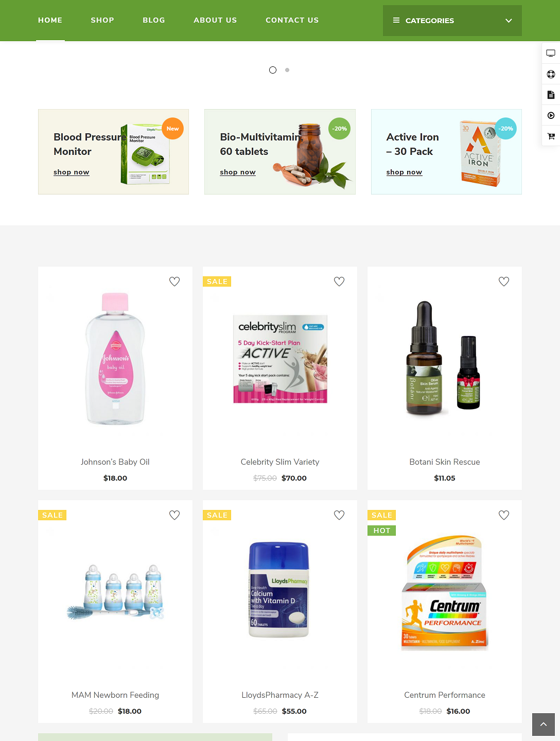Go to the Contact Us page
Image resolution: width=560 pixels, height=741 pixels.
point(292,20)
